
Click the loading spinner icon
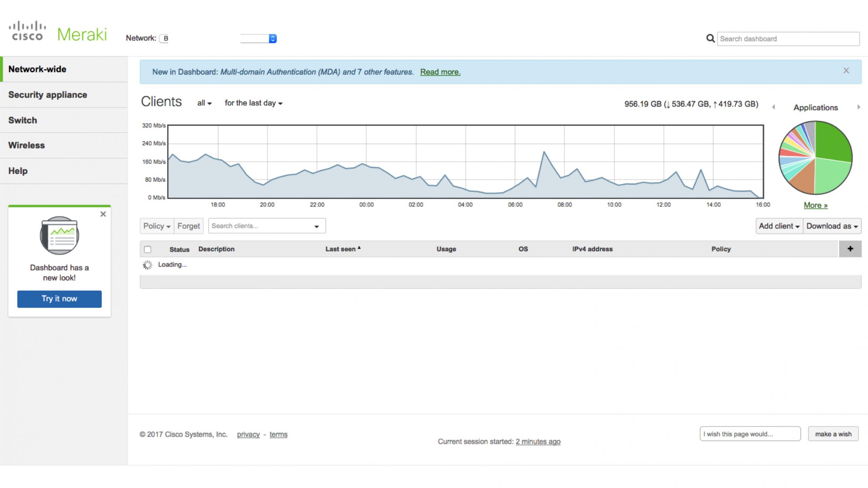click(x=147, y=265)
